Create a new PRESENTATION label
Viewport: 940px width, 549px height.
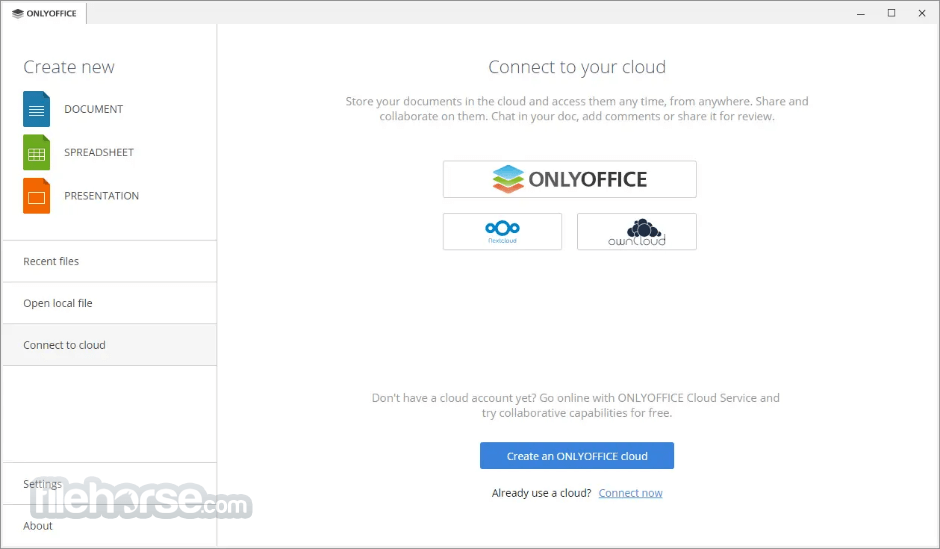point(101,196)
